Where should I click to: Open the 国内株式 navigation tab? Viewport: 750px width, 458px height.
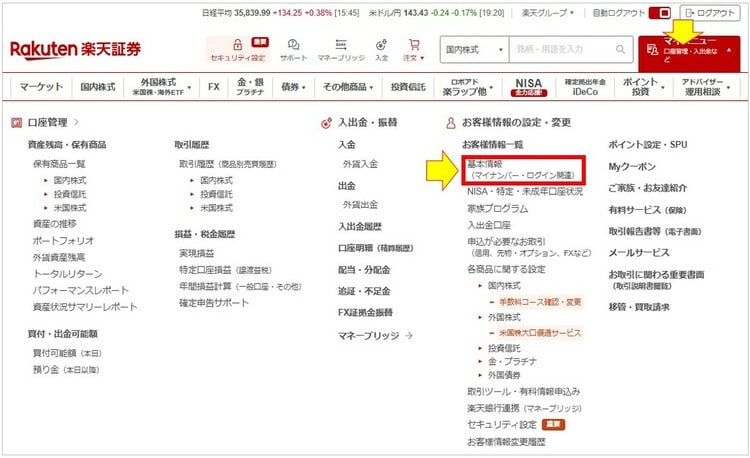click(x=98, y=87)
